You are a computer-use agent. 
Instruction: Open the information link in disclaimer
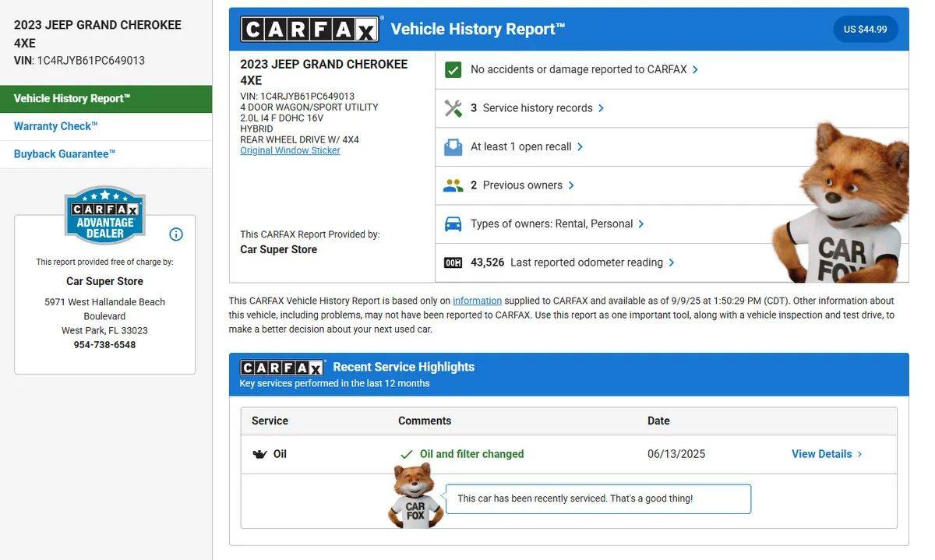pos(478,301)
